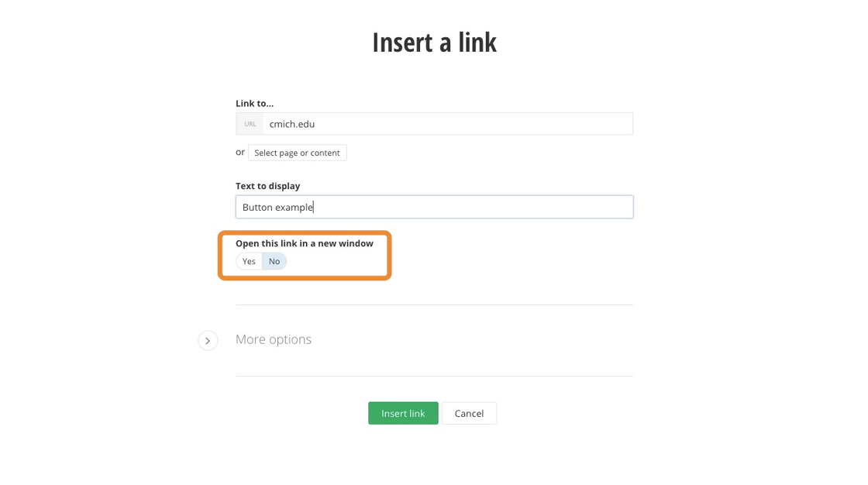868x485 pixels.
Task: Click the gray URL prefix badge
Action: (250, 124)
